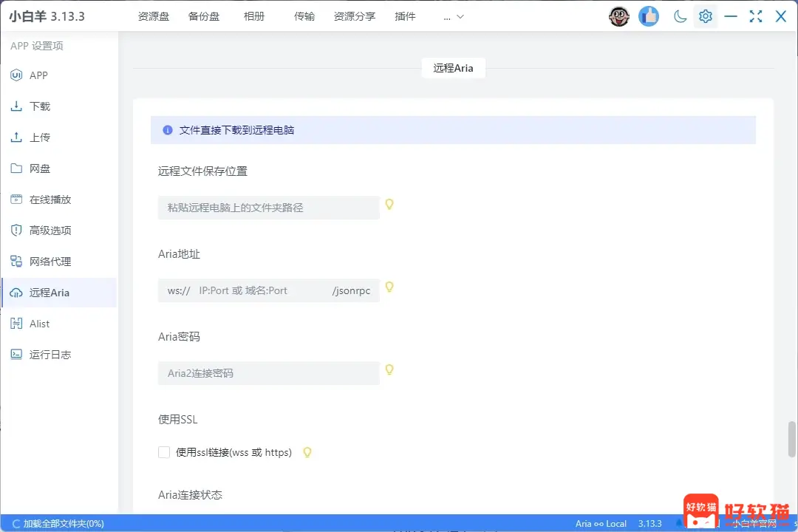Show hint bulb beside 使用ssl链接
Image resolution: width=798 pixels, height=532 pixels.
tap(307, 452)
